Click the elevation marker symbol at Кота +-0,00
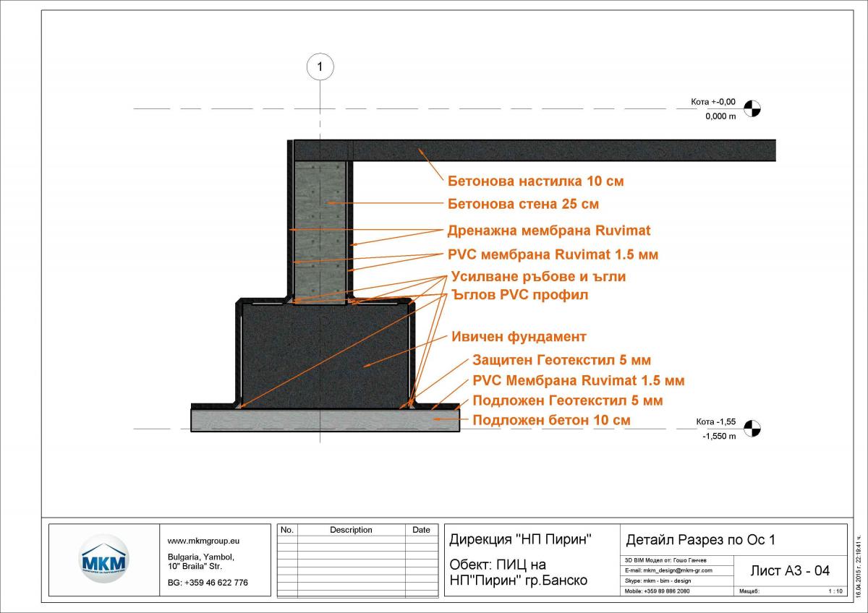Viewport: 868px width, 613px height. point(752,109)
